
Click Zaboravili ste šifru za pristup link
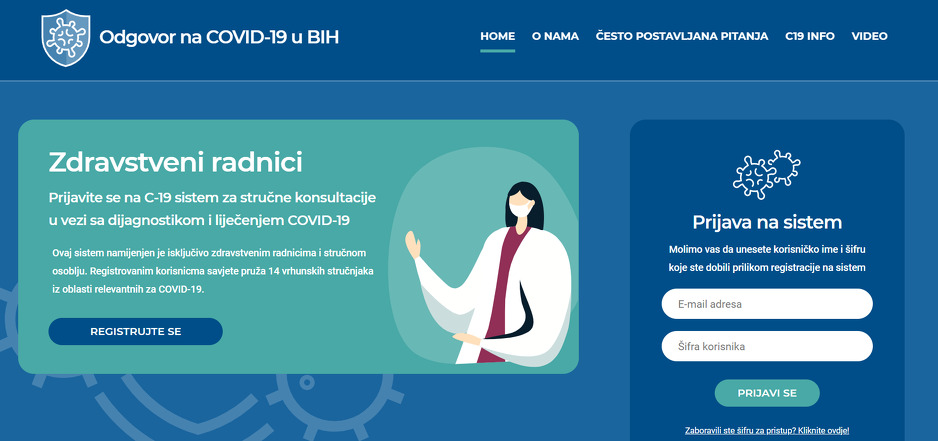point(767,431)
